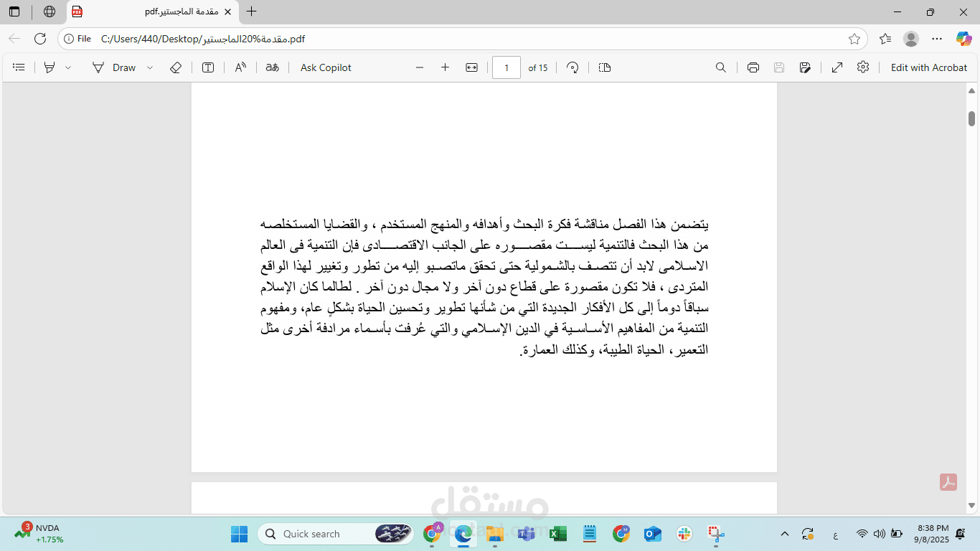This screenshot has width=980, height=551.
Task: Search within the PDF
Action: (721, 67)
